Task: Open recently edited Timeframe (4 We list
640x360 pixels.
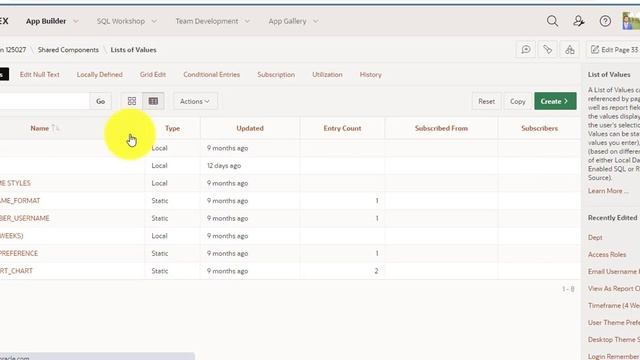Action: coord(614,306)
